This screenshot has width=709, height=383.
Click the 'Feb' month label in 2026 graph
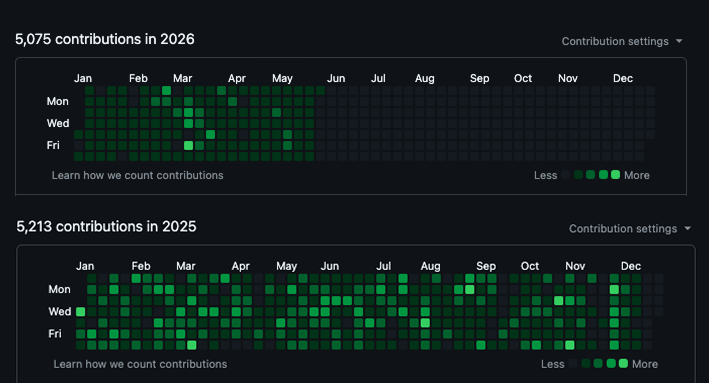138,78
